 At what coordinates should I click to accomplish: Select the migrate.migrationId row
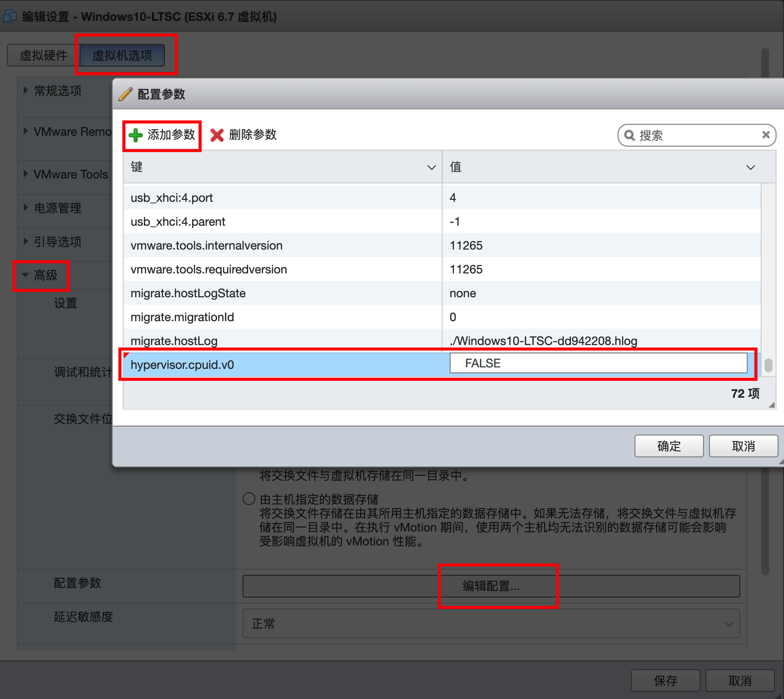442,317
